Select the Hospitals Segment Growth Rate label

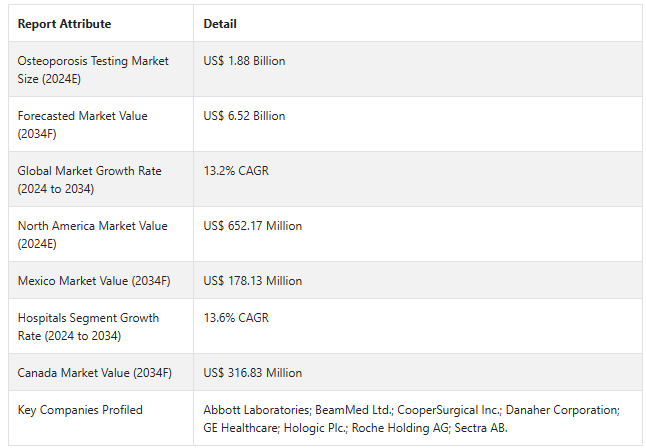tap(88, 326)
